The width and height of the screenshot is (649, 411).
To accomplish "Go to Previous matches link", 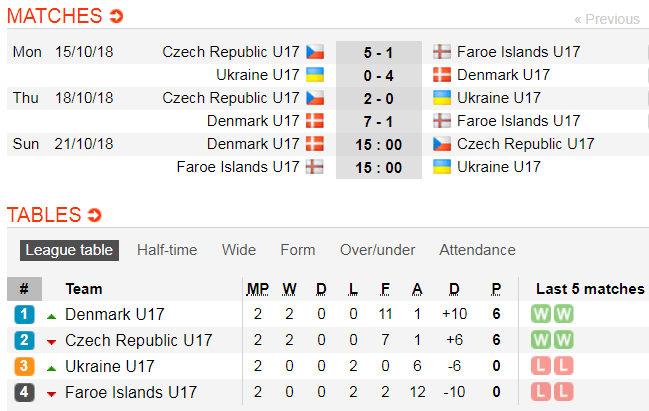I will click(607, 19).
